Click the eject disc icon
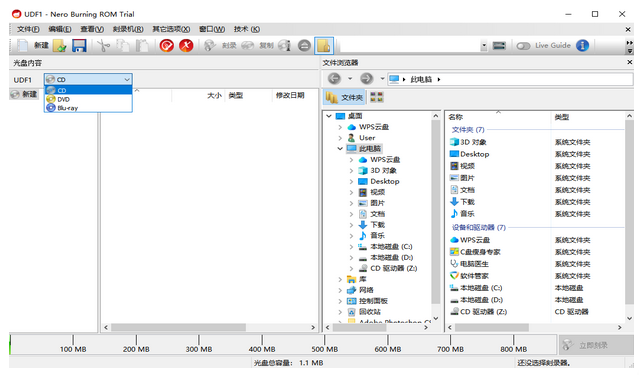The width and height of the screenshot is (639, 375). click(304, 46)
